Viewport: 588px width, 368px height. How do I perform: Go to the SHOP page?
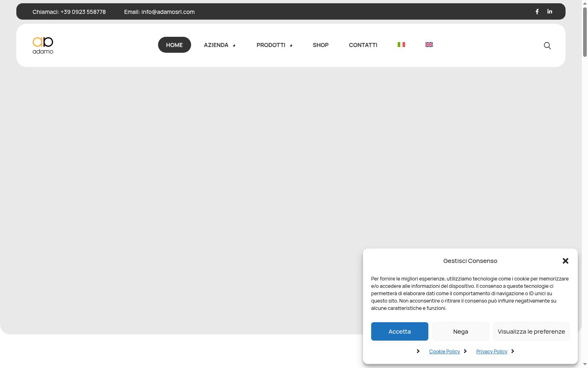(321, 45)
